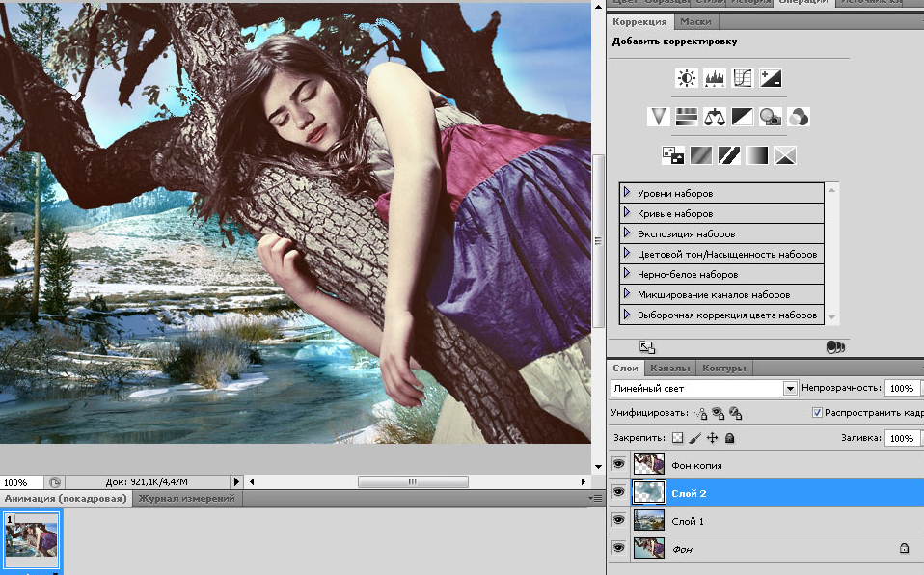The width and height of the screenshot is (924, 575).
Task: Click the canvas scroll-right arrow
Action: point(584,481)
